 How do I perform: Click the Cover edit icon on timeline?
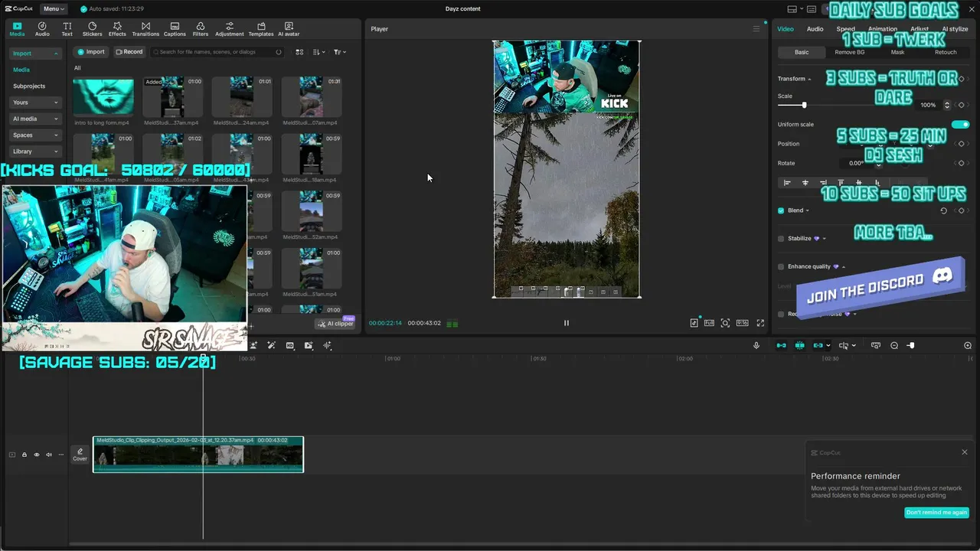coord(80,455)
